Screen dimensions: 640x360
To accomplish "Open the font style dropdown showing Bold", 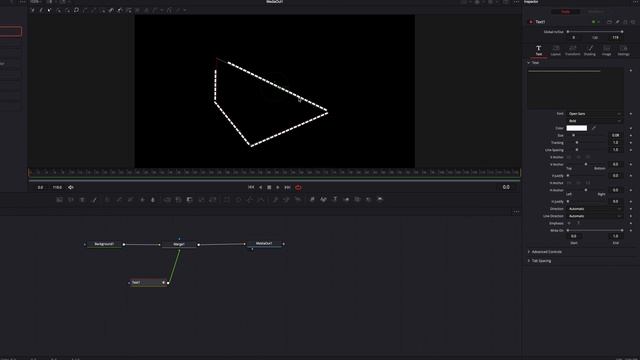I will [595, 121].
